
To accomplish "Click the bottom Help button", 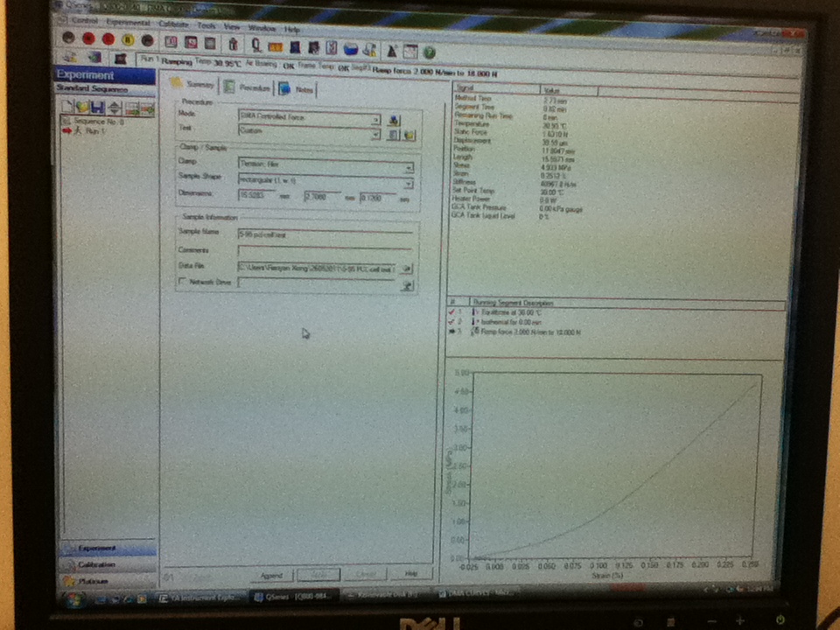I will click(411, 573).
